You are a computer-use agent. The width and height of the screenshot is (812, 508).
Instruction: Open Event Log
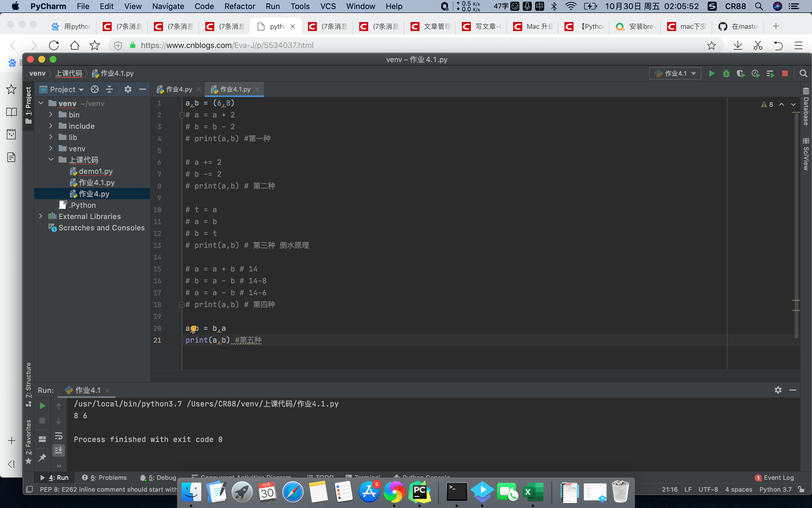coord(775,478)
